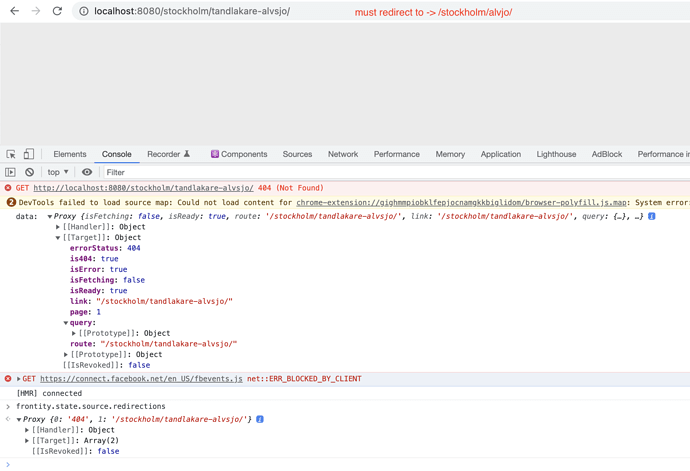Select the isFetching: false property

point(107,280)
